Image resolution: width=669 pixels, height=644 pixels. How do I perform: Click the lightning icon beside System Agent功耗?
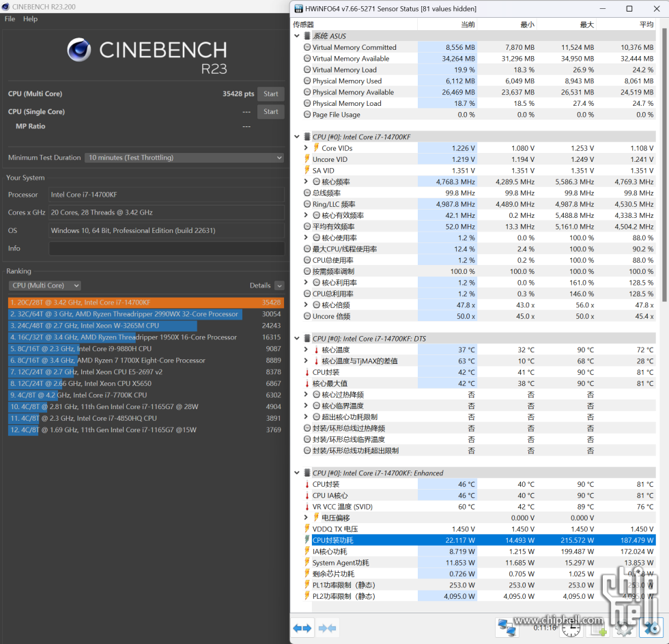click(307, 563)
